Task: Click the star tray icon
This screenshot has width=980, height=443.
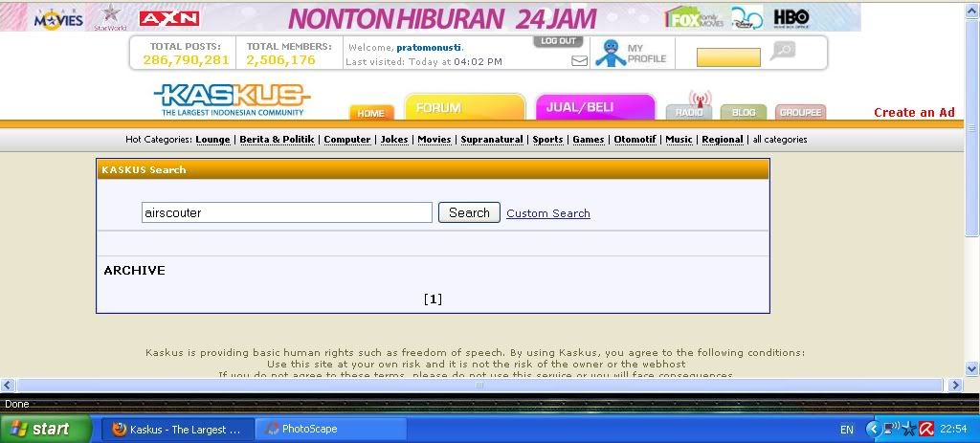Action: 909,429
